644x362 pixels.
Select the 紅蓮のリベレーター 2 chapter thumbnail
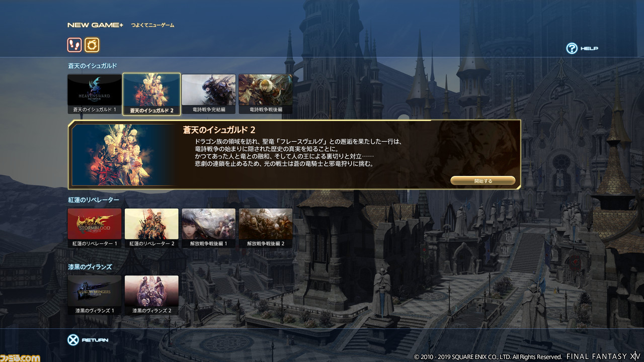click(x=151, y=228)
